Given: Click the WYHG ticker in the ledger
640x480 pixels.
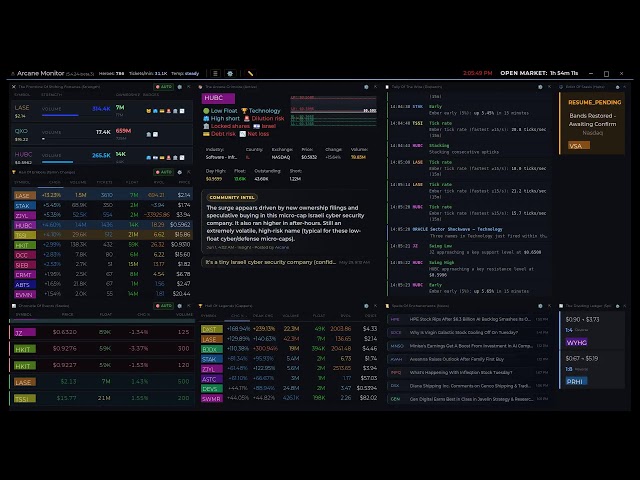Looking at the screenshot, I should tap(576, 342).
